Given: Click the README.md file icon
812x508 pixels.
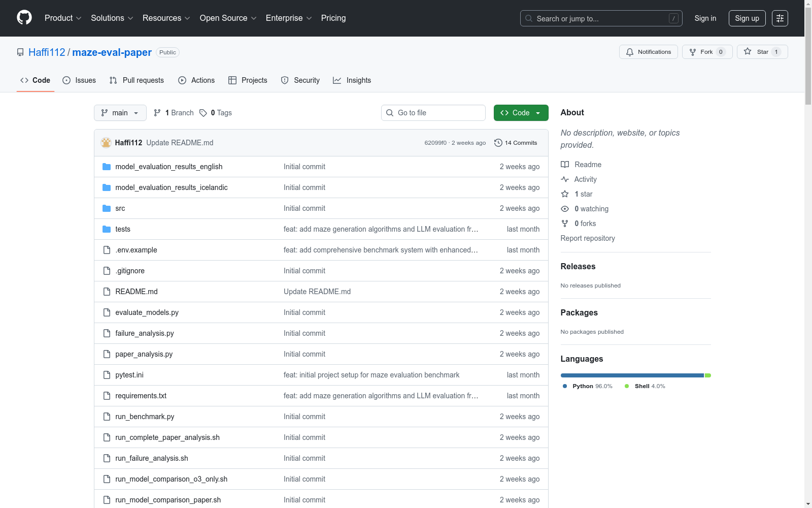Looking at the screenshot, I should click(107, 292).
